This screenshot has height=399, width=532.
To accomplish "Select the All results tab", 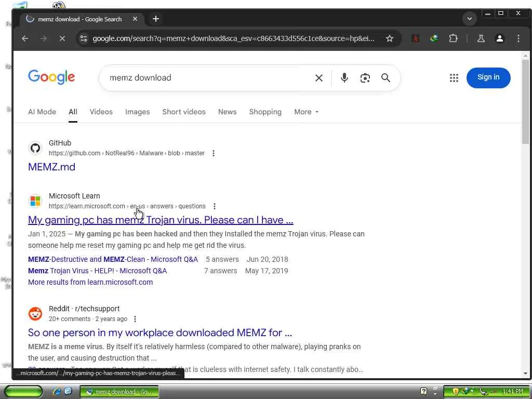I will (73, 112).
